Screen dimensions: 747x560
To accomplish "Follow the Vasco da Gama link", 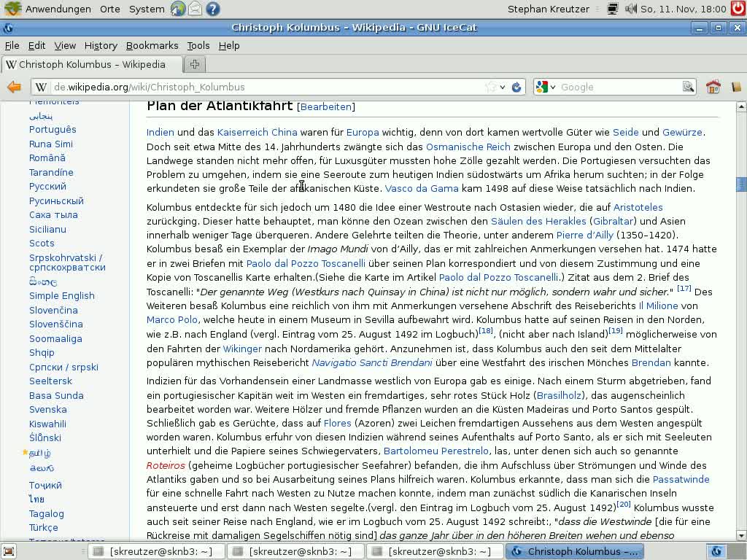I will 422,189.
